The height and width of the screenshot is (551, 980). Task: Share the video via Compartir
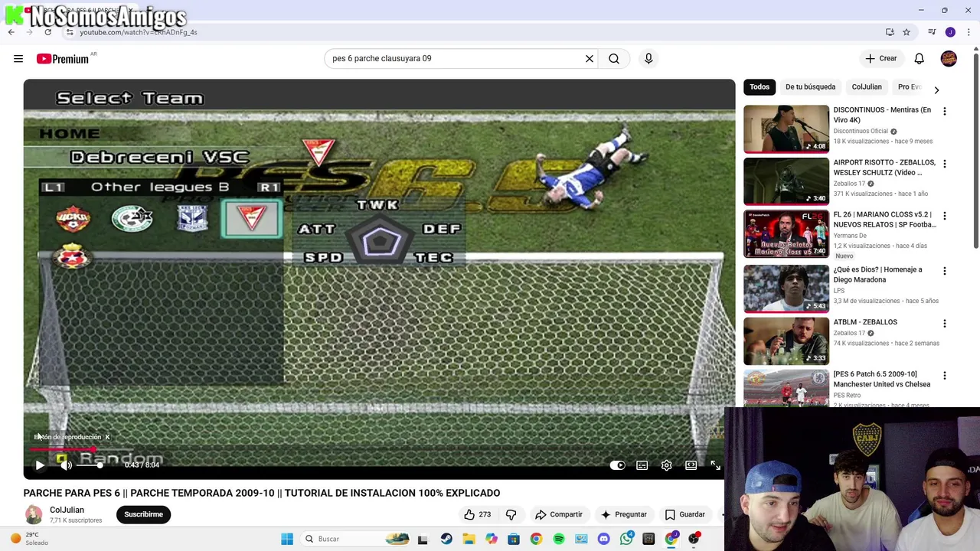tap(559, 514)
